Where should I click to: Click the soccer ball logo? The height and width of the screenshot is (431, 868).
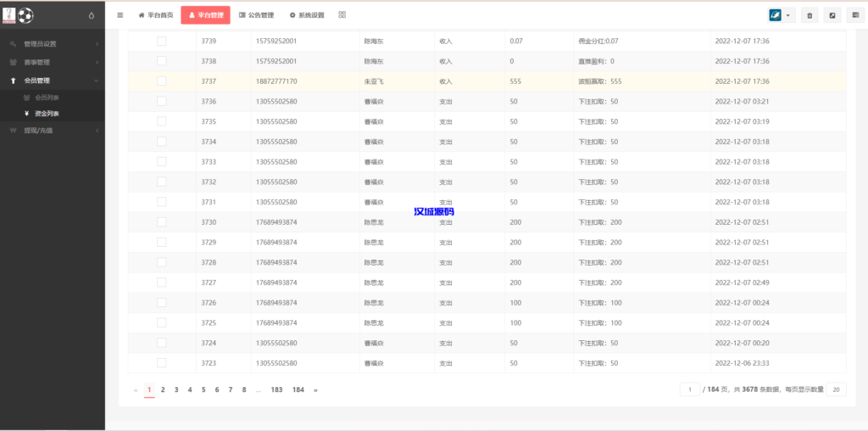(x=25, y=15)
